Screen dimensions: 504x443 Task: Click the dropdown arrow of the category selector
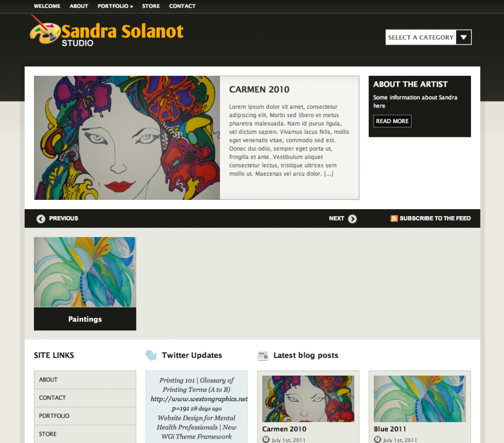click(x=464, y=37)
